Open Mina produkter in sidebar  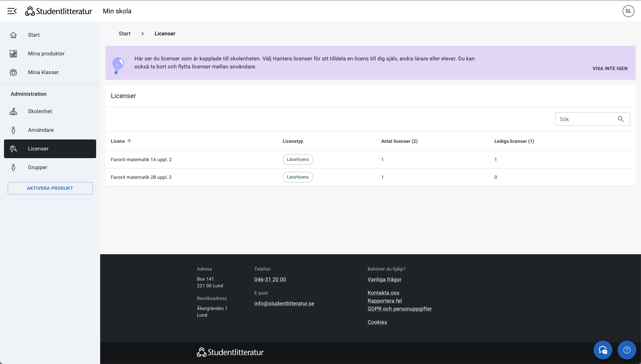[46, 54]
